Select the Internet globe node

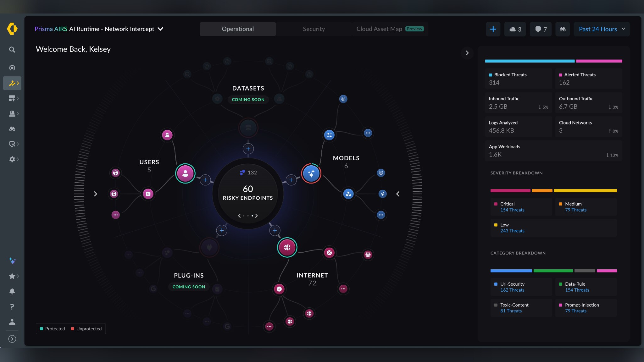tap(287, 248)
